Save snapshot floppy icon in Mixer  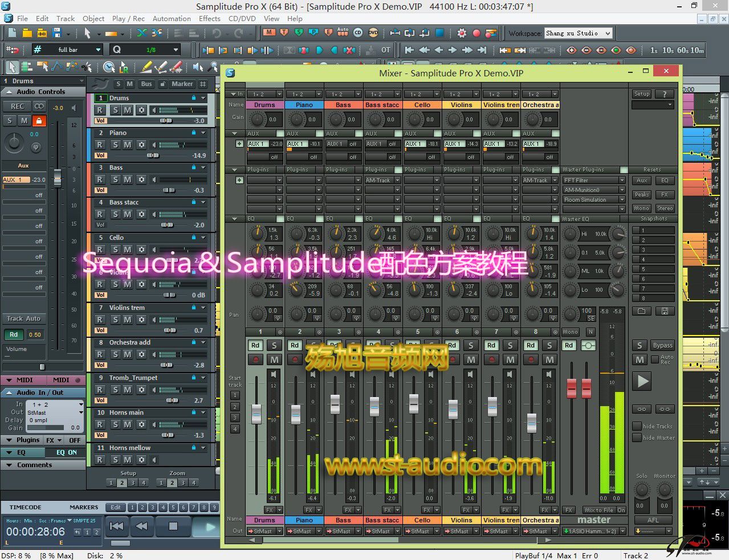[x=665, y=311]
